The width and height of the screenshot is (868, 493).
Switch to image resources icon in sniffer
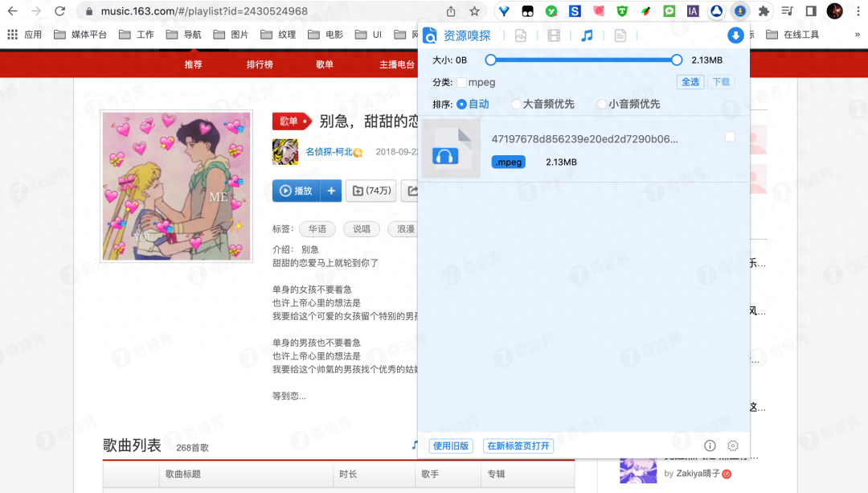click(x=520, y=35)
